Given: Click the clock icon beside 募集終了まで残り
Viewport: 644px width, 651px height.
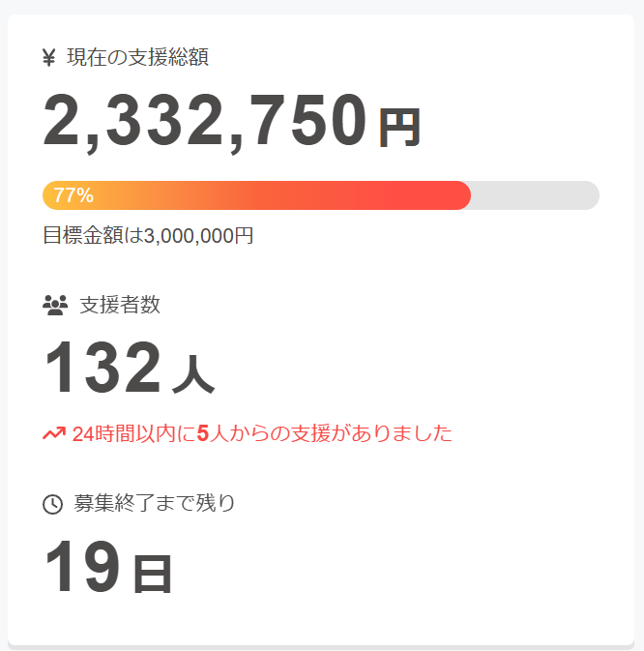Looking at the screenshot, I should (52, 504).
